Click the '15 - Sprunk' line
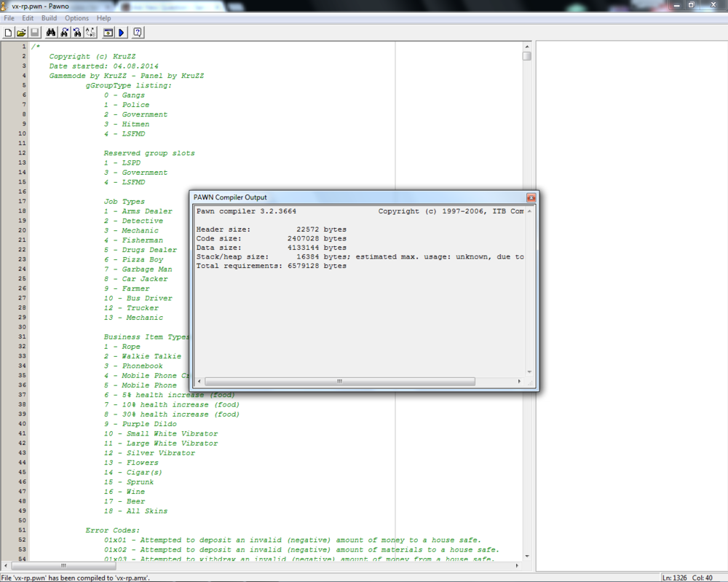The image size is (728, 582). pyautogui.click(x=129, y=482)
